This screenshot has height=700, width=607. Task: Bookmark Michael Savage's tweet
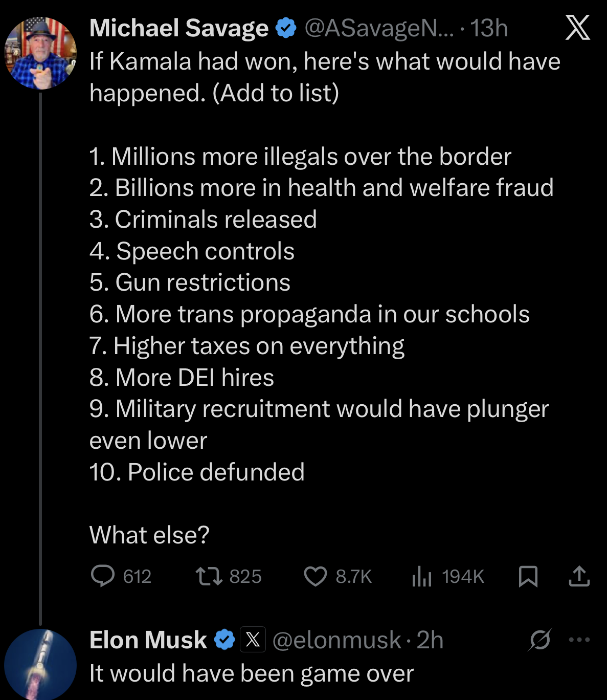point(529,577)
